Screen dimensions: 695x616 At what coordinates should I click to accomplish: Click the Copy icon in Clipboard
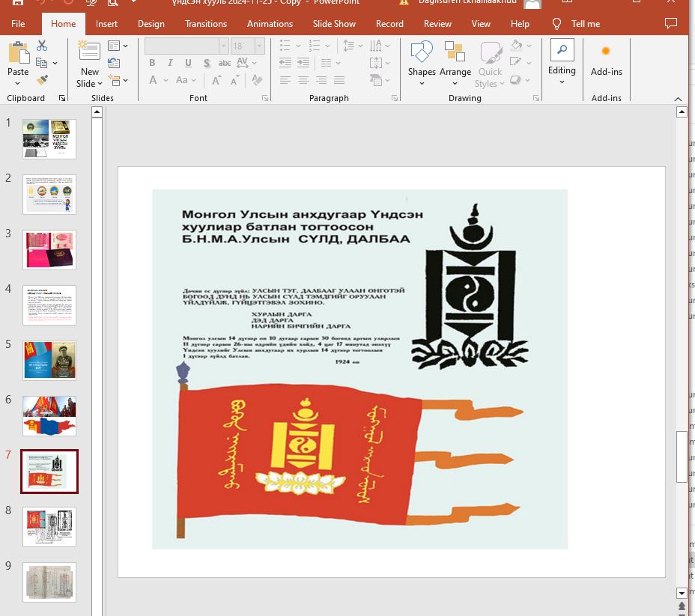click(41, 63)
